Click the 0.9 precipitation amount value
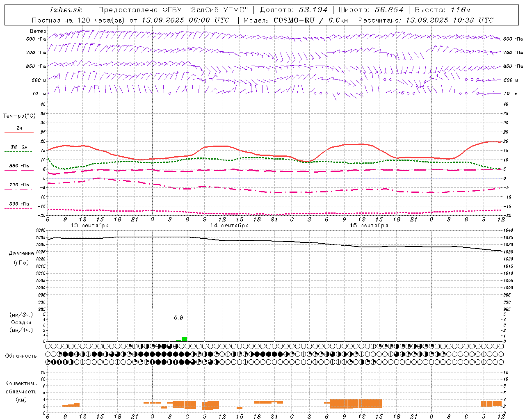 (x=178, y=317)
